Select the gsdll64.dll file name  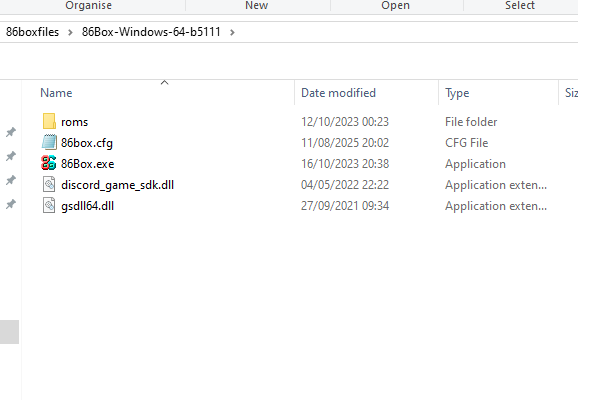88,206
